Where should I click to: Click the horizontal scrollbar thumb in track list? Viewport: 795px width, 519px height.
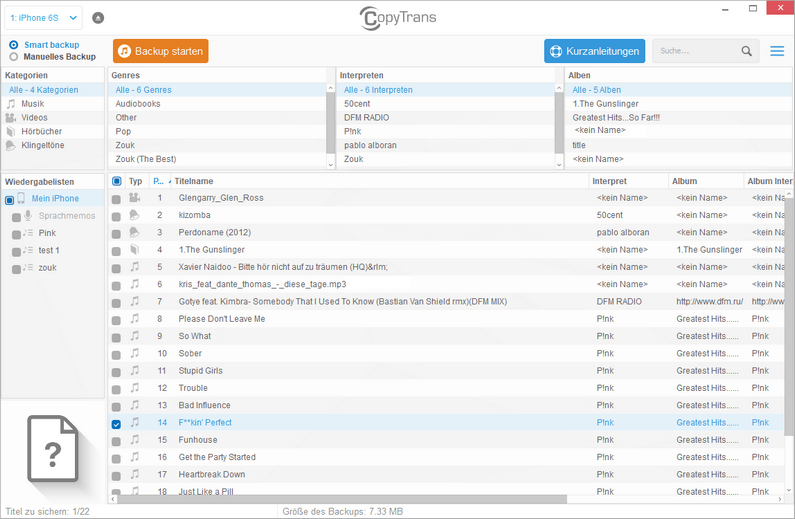(x=342, y=499)
